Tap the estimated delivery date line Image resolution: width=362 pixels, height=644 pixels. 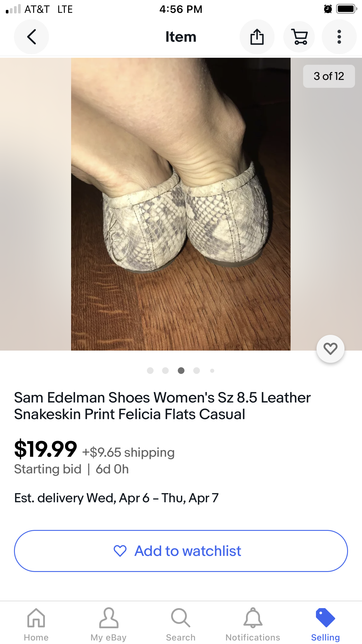coord(116,498)
